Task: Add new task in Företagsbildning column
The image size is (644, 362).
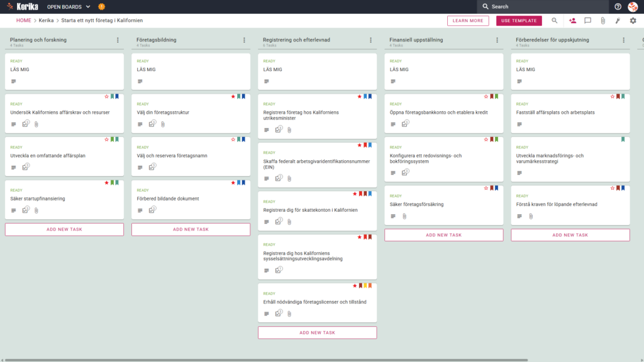Action: click(x=191, y=229)
